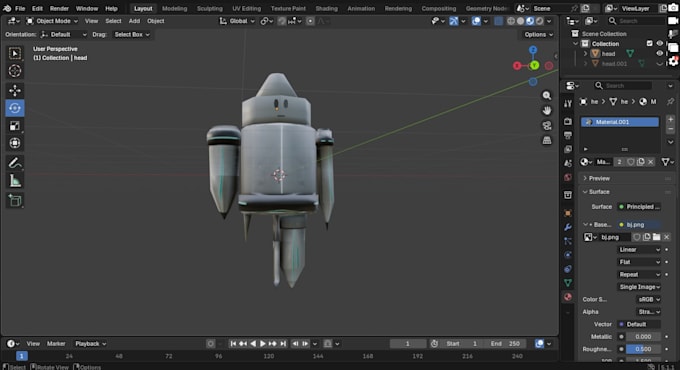
Task: Open the World properties tab
Action: coord(568,177)
